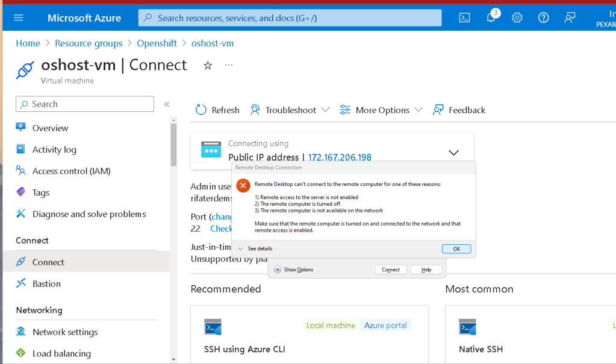The image size is (616, 364).
Task: Click the Activity log icon
Action: pyautogui.click(x=21, y=149)
